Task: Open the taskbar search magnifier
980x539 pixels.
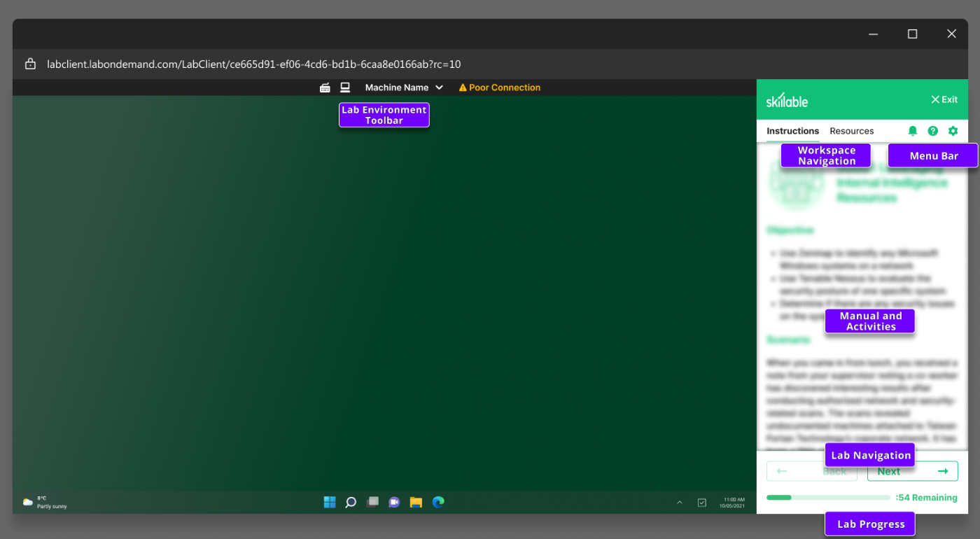Action: point(351,502)
